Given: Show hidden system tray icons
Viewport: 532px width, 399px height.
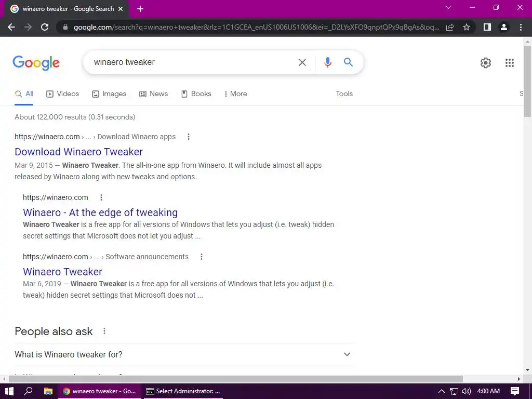Looking at the screenshot, I should pyautogui.click(x=442, y=391).
